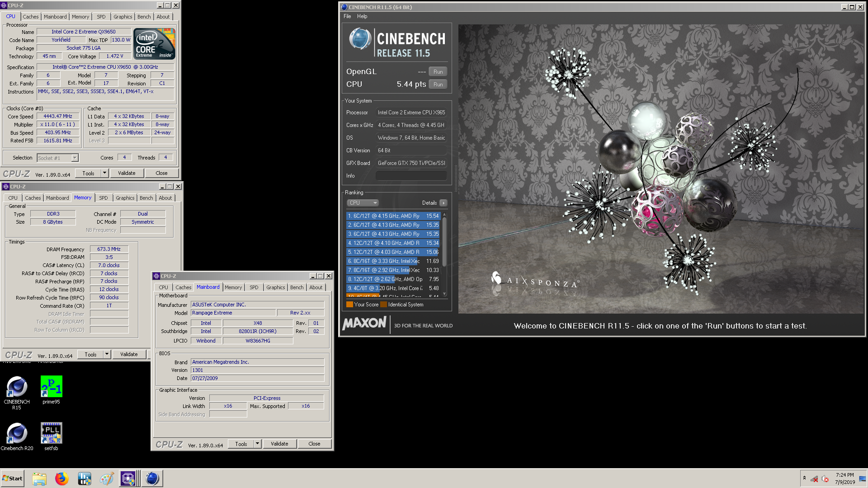Expand Tools arrow in Memory CPU-Z window
Viewport: 868px width, 488px height.
107,354
